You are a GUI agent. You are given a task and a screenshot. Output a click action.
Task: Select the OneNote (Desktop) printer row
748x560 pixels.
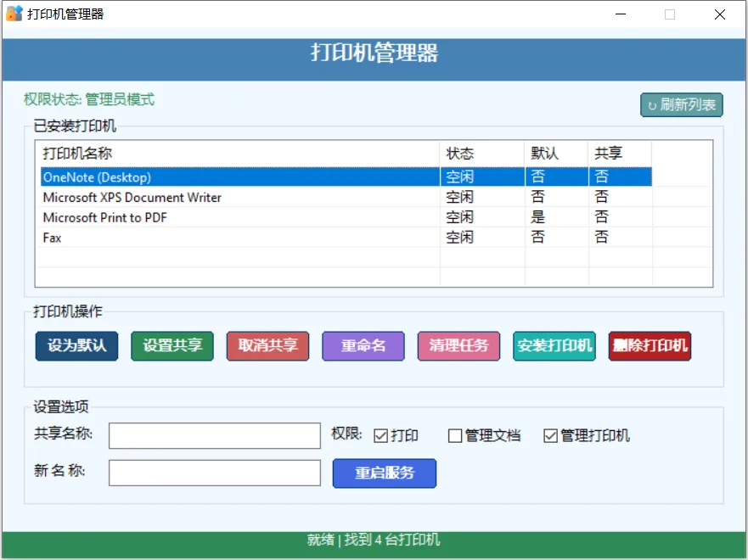coord(346,176)
